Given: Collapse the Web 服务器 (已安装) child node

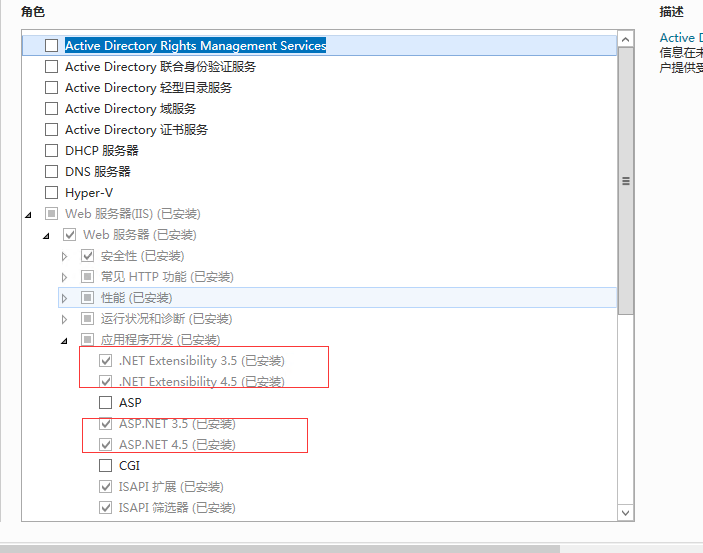Looking at the screenshot, I should [x=46, y=236].
